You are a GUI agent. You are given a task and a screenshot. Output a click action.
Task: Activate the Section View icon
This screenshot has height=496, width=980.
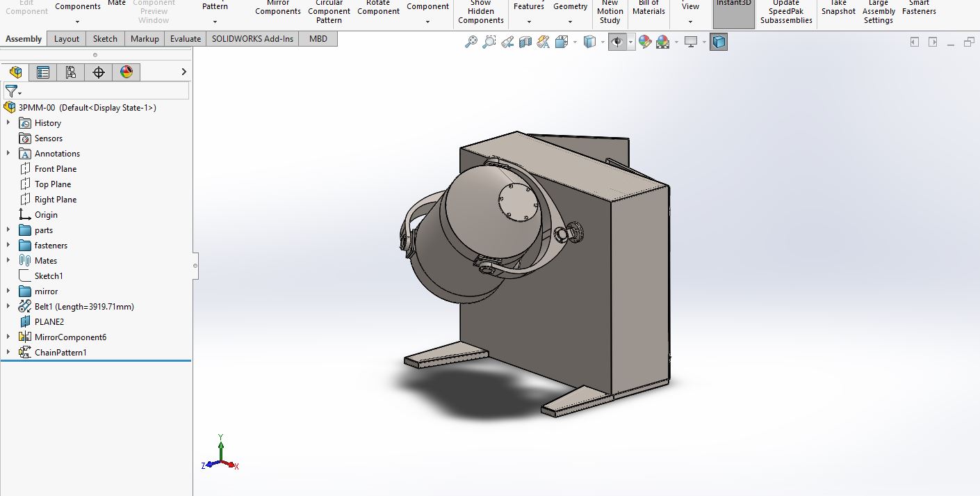pyautogui.click(x=525, y=42)
